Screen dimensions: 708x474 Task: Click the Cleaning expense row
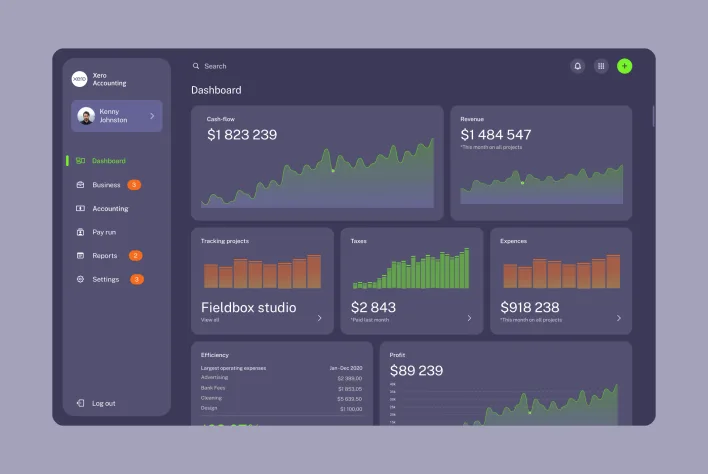point(281,399)
